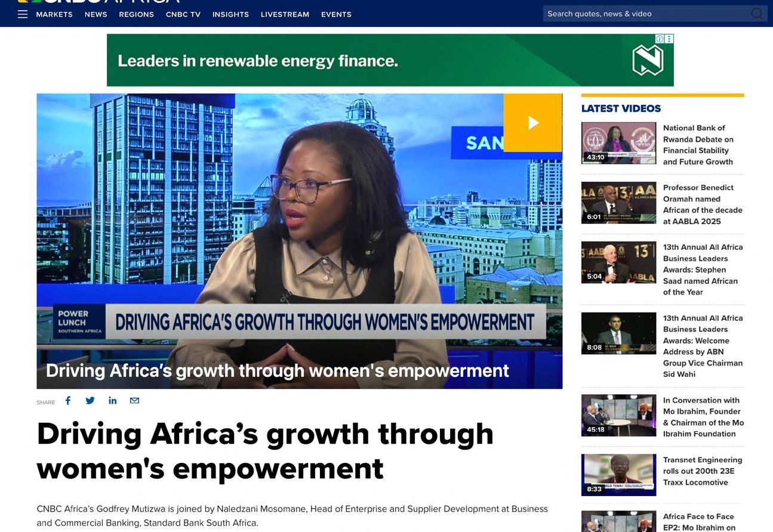Share article on Twitter
The height and width of the screenshot is (532, 773).
tap(90, 400)
